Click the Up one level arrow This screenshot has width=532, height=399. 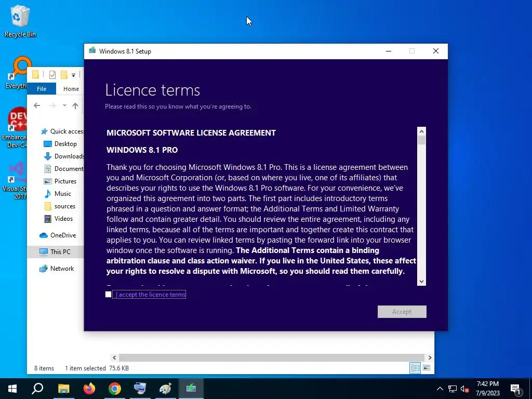coord(75,105)
